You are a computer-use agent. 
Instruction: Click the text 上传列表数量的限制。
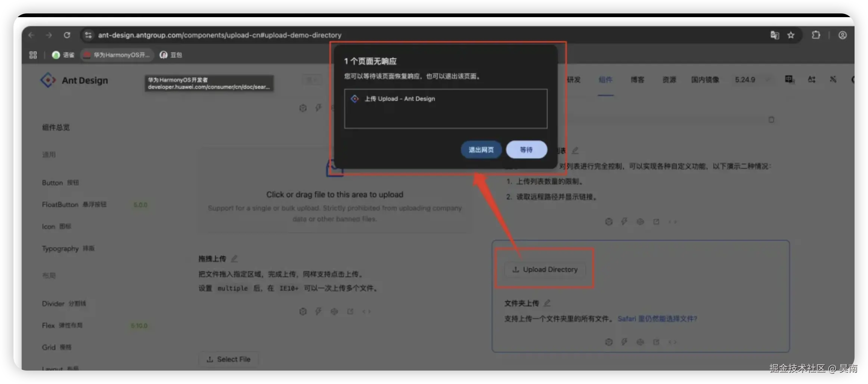pos(550,182)
